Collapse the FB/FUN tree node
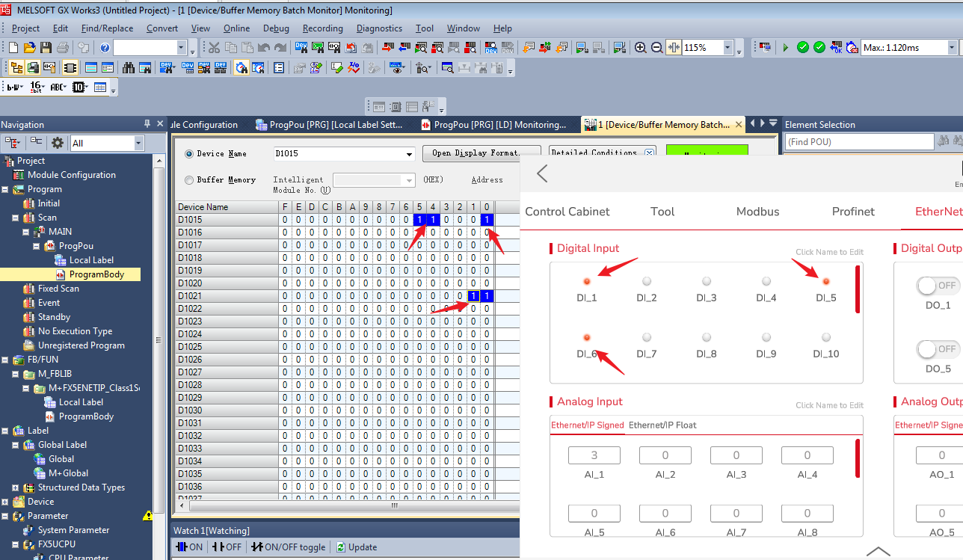The height and width of the screenshot is (560, 963). 6,360
